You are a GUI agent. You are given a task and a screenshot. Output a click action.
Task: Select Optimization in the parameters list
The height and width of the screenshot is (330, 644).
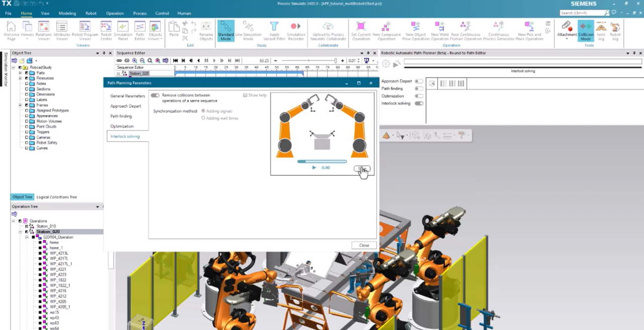pyautogui.click(x=122, y=126)
